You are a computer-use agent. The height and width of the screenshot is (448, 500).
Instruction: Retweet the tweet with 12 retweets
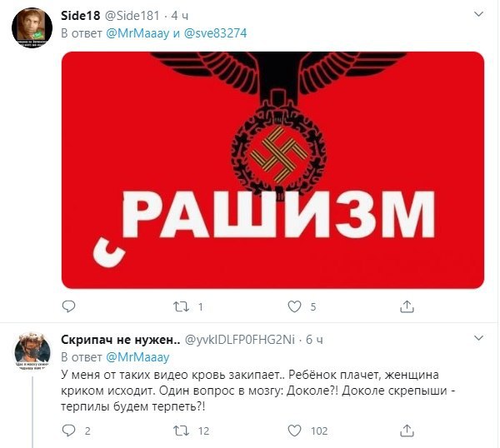click(x=181, y=431)
